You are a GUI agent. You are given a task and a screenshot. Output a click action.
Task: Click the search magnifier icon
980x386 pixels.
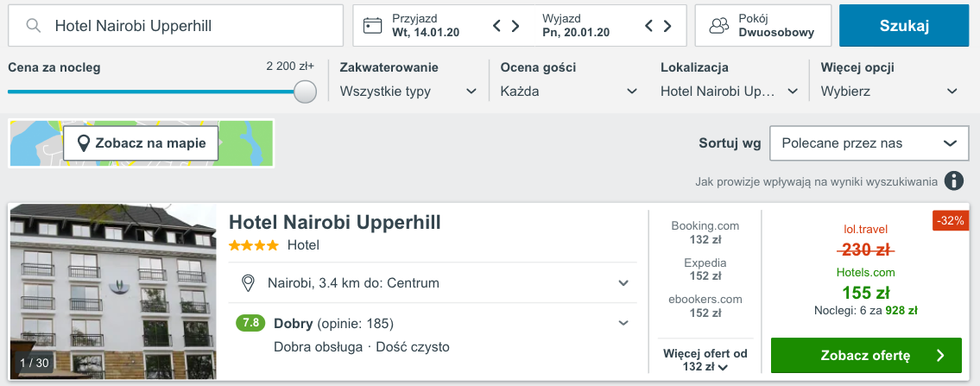(x=34, y=26)
